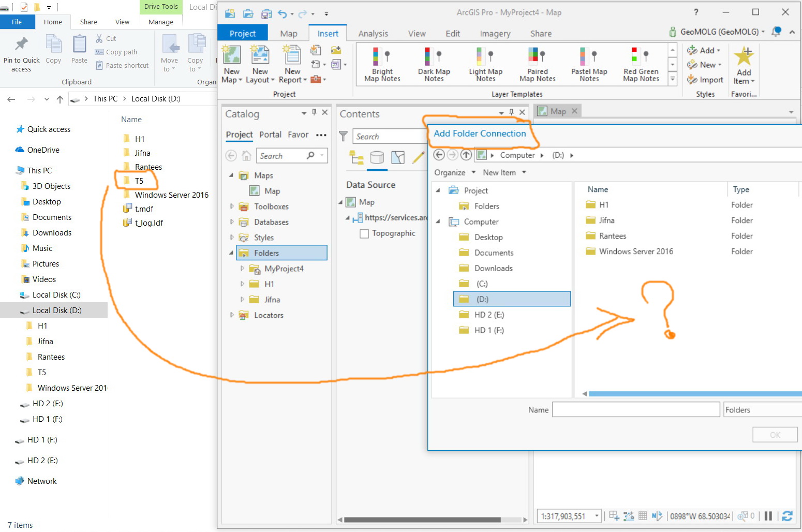Select Dark Map Notes layer template
The width and height of the screenshot is (802, 532).
pos(434,64)
